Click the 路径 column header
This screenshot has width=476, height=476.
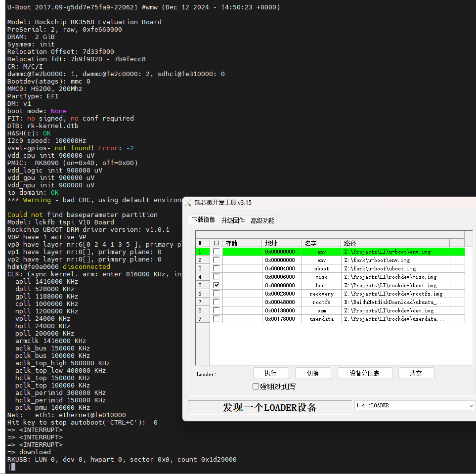point(395,243)
